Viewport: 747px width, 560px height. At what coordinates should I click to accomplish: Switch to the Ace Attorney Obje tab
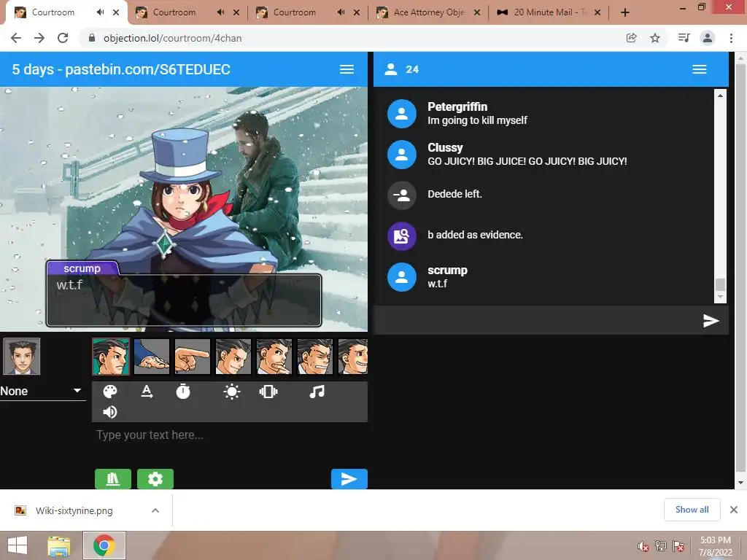pos(428,12)
